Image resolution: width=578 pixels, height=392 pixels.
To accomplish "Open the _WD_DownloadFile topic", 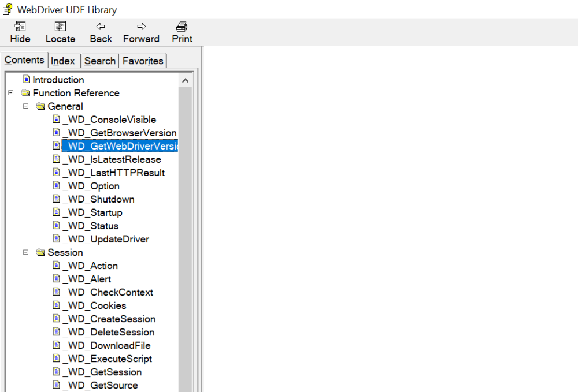I will pyautogui.click(x=106, y=345).
